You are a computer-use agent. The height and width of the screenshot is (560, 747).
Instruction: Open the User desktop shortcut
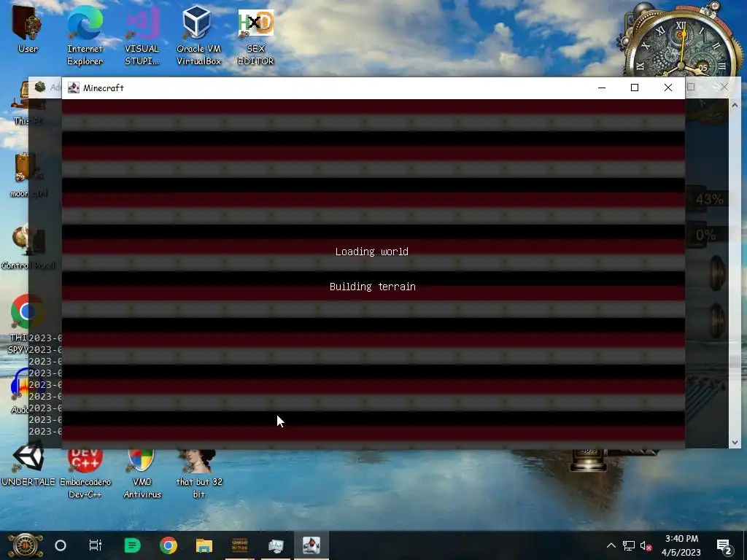point(28,29)
